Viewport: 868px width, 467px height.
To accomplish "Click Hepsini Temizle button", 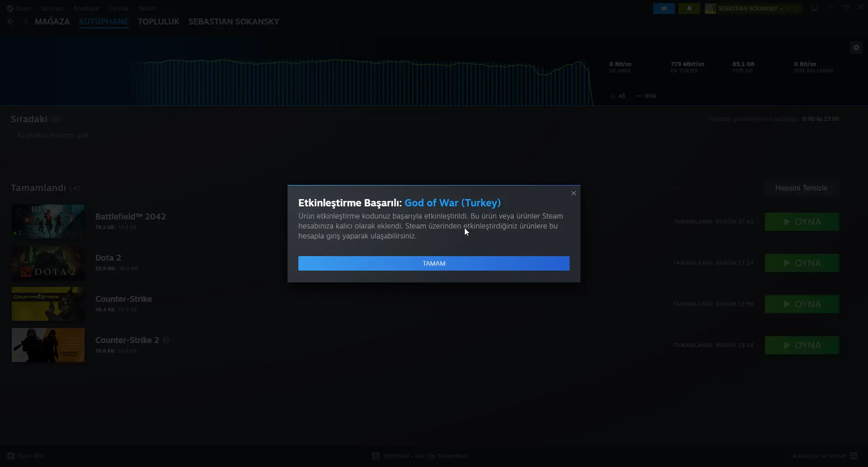I will (x=801, y=188).
